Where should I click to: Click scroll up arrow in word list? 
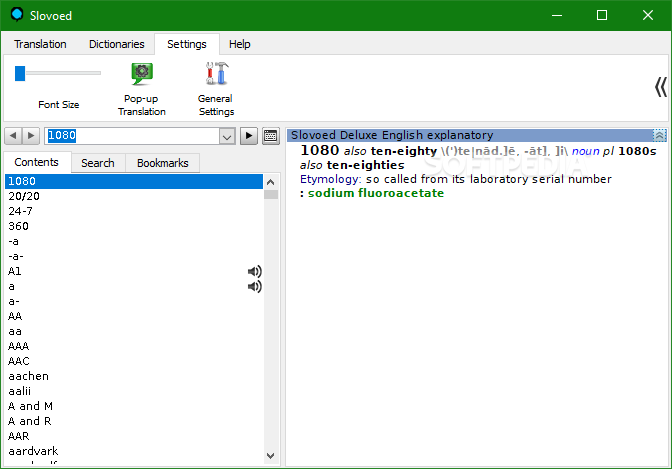coord(270,182)
